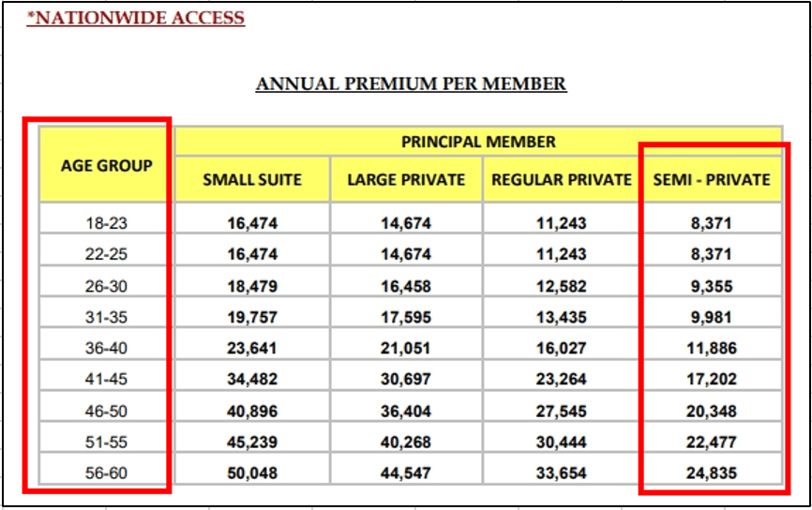Click the SMALL SUITE column header
Screen dimensions: 812x510
click(252, 179)
